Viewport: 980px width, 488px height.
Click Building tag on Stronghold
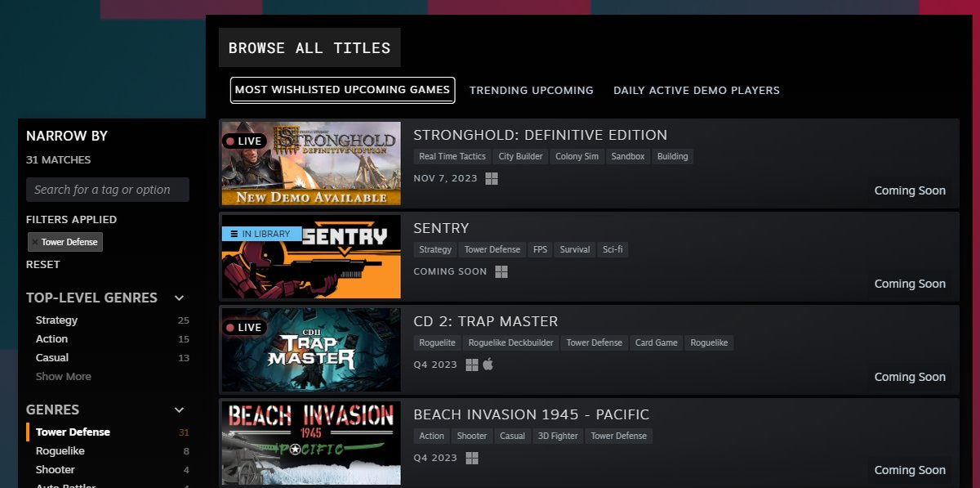point(673,156)
